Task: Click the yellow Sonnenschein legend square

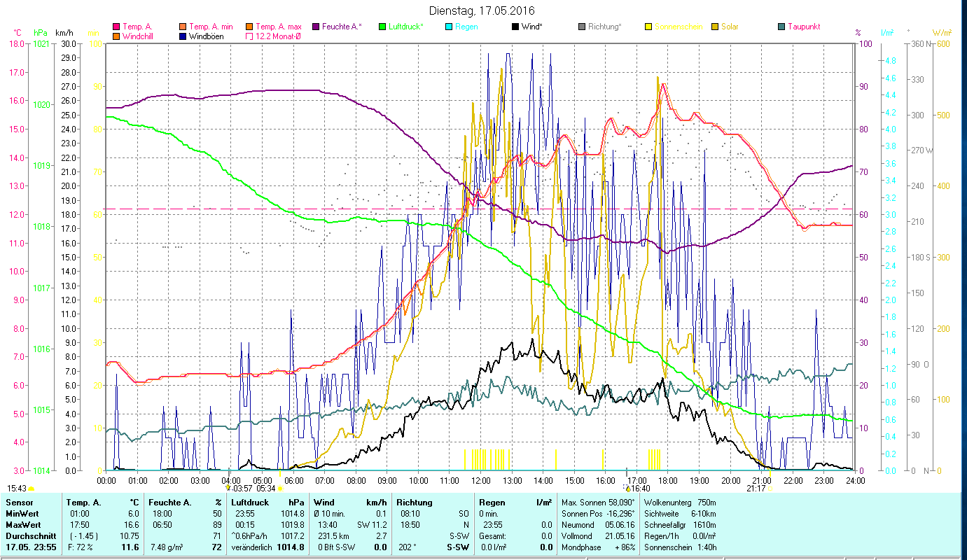Action: [648, 27]
